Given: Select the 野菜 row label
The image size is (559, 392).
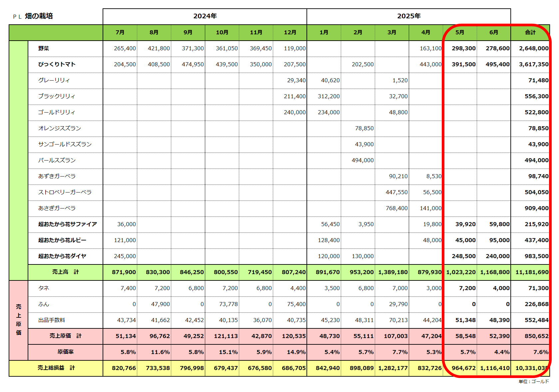Looking at the screenshot, I should click(x=44, y=48).
